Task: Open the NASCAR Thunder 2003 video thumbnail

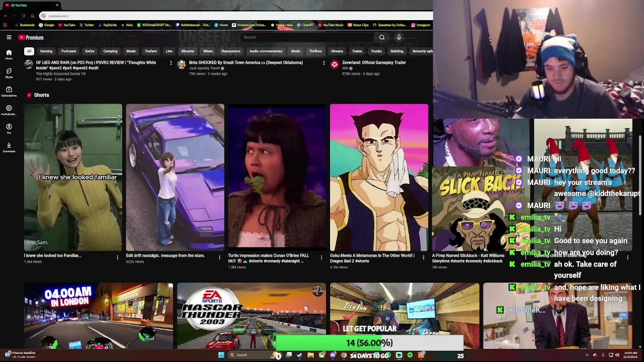Action: [x=252, y=316]
